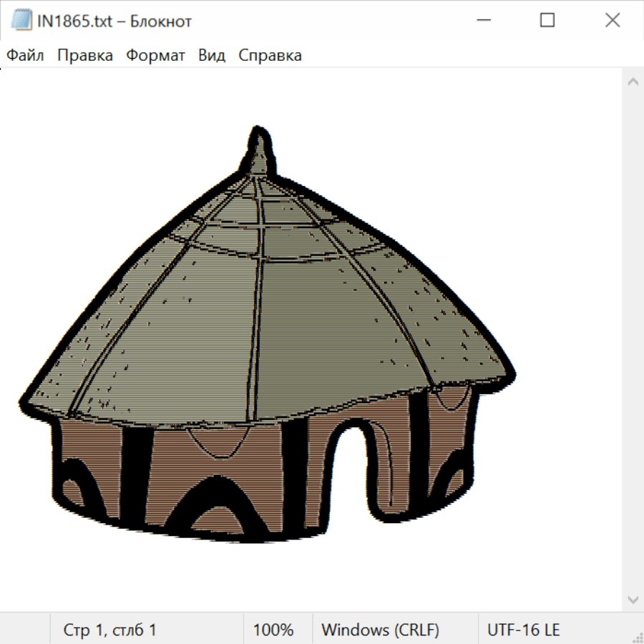The width and height of the screenshot is (644, 644).
Task: Click the Notepad icon in title bar
Action: 21,21
